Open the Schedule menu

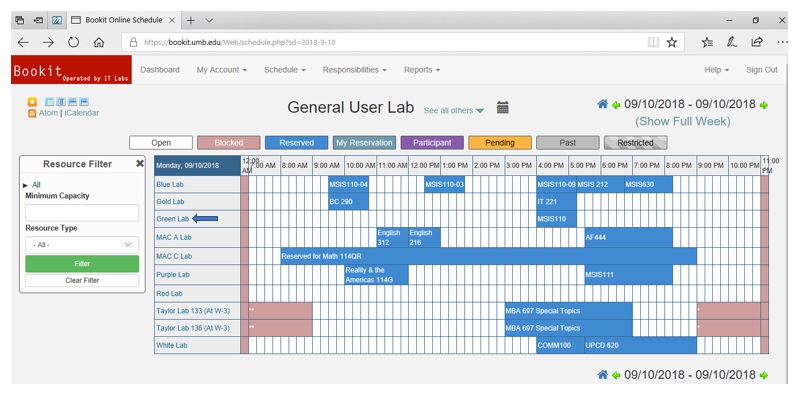pyautogui.click(x=284, y=70)
